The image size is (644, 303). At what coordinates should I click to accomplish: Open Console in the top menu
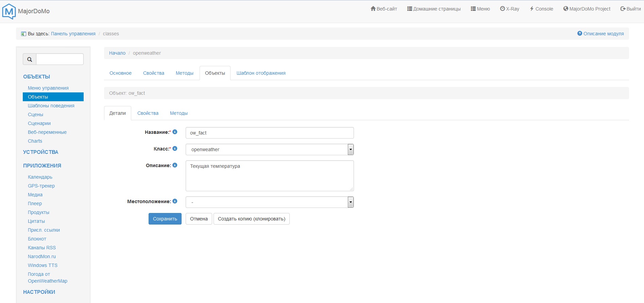click(x=541, y=9)
